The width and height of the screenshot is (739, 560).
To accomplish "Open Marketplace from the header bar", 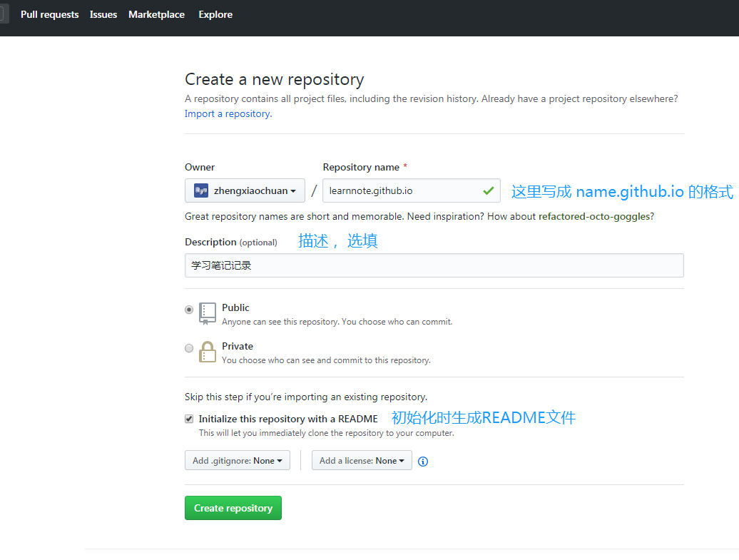I will pos(156,14).
